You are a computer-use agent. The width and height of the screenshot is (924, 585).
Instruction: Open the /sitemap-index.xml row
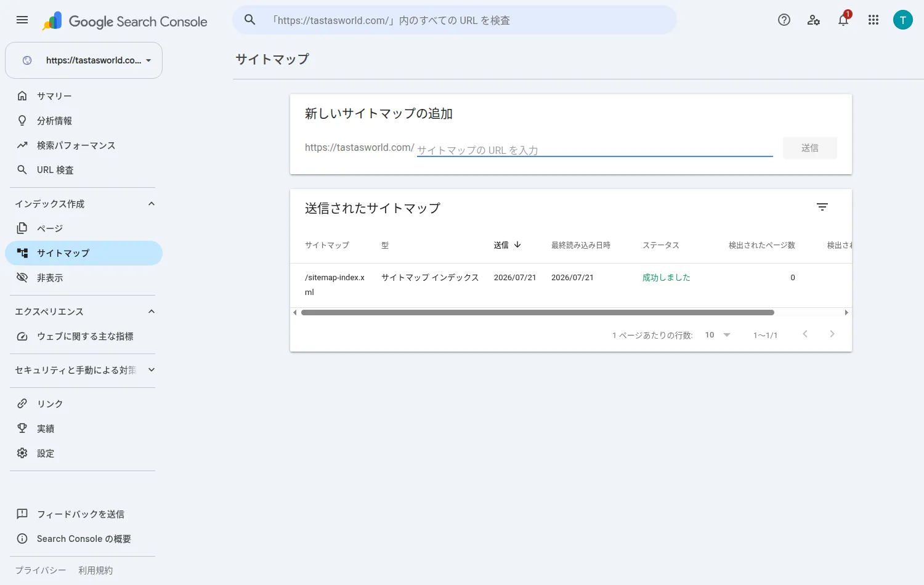tap(571, 285)
